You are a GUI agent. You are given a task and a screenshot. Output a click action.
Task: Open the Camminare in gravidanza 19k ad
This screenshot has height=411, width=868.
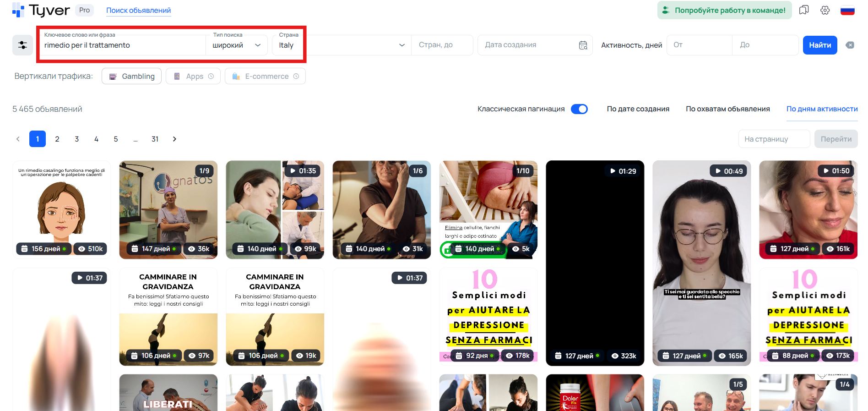275,317
